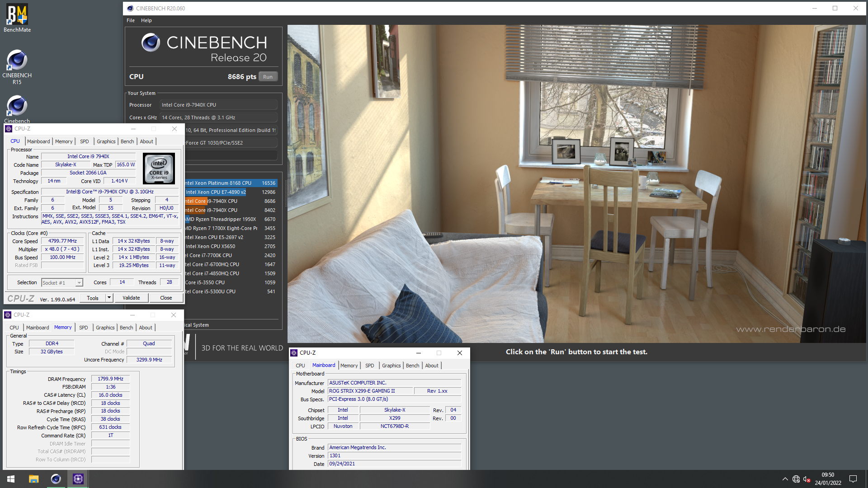Select Intel Xeon CPU E7-4890 v2 ranking row
Image resolution: width=868 pixels, height=488 pixels.
coord(231,192)
